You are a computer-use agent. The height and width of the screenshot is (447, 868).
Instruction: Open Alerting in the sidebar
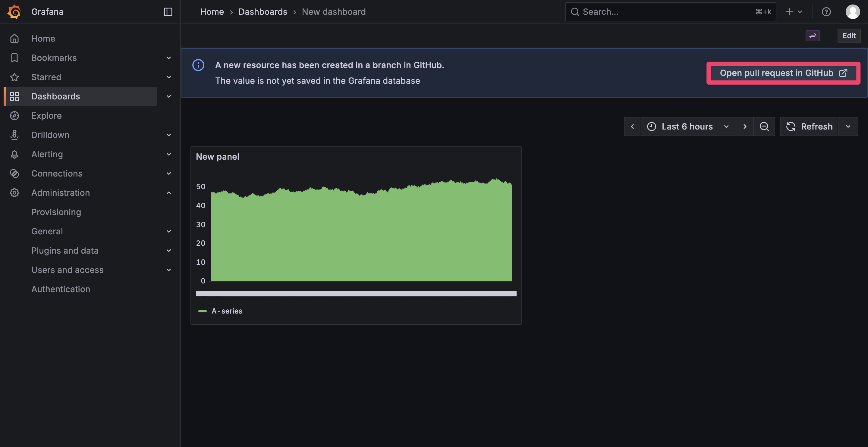[x=47, y=154]
